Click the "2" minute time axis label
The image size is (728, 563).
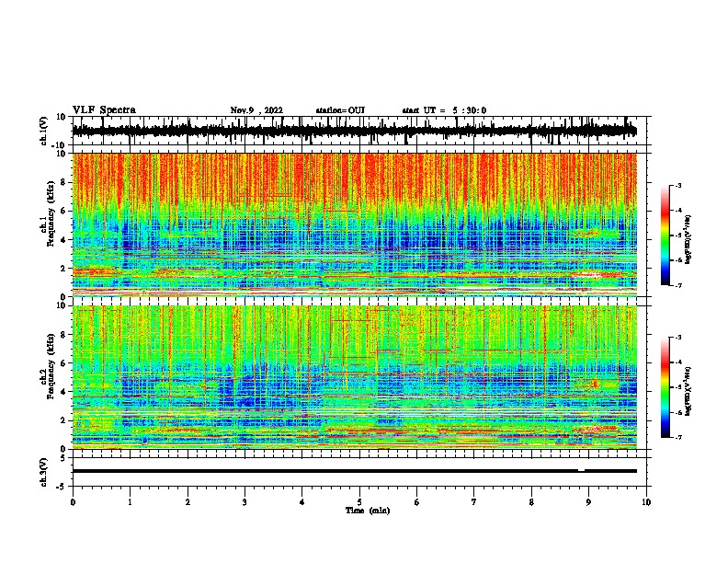point(188,502)
